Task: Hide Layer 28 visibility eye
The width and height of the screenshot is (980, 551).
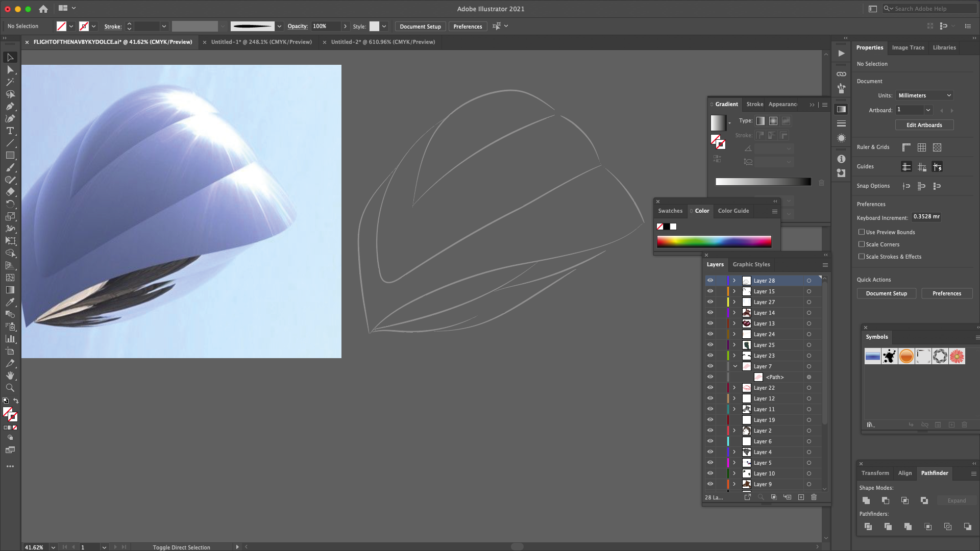Action: click(710, 281)
